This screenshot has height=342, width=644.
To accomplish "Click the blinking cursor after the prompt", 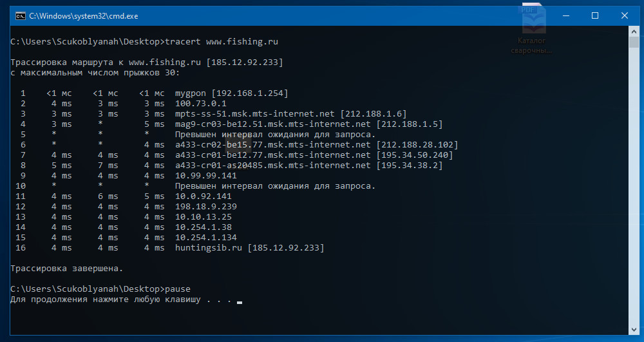I will point(240,301).
